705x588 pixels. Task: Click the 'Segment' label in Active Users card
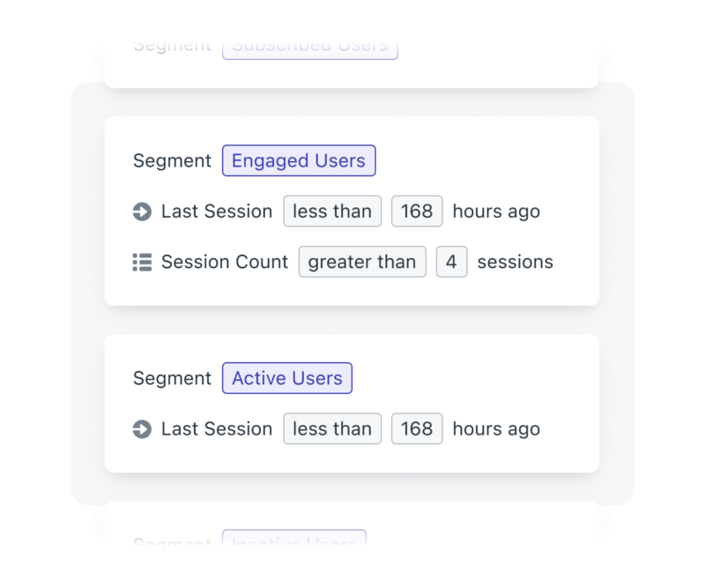pyautogui.click(x=172, y=378)
